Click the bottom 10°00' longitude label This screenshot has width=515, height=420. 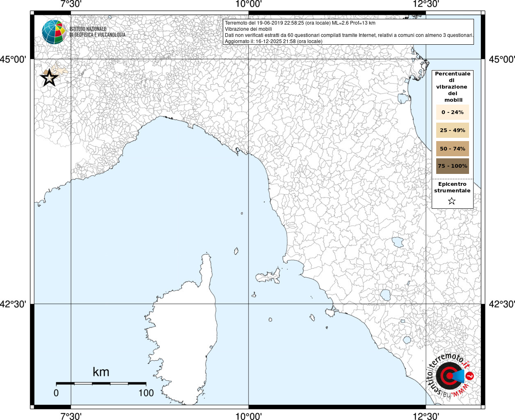click(248, 416)
